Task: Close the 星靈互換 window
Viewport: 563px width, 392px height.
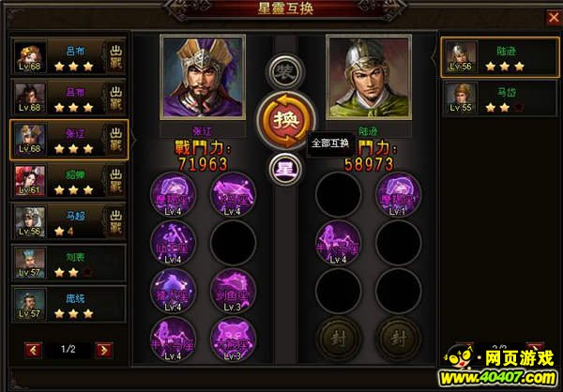Action: (554, 17)
